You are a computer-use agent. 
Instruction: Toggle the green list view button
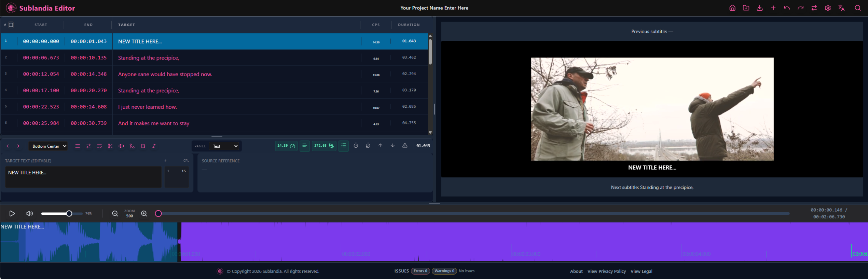pos(343,146)
